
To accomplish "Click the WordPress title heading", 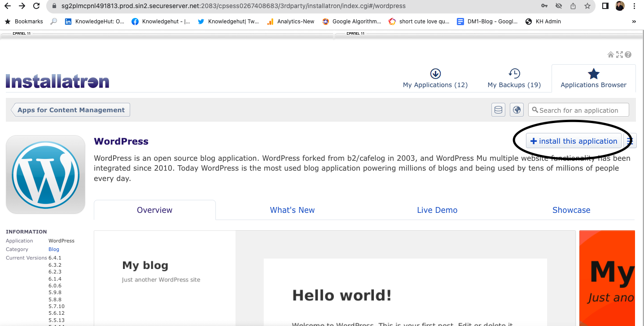I will coord(121,141).
